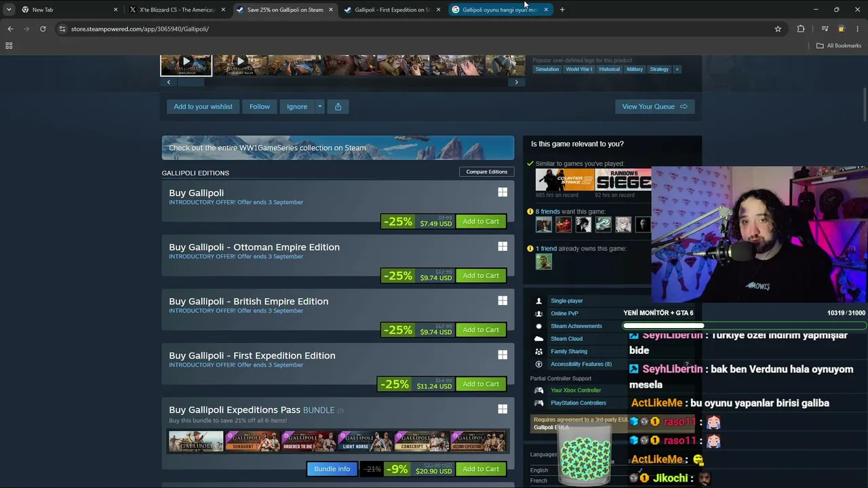This screenshot has height=488, width=868.
Task: Switch to Gallipoli First Expedition tab
Action: pyautogui.click(x=393, y=9)
